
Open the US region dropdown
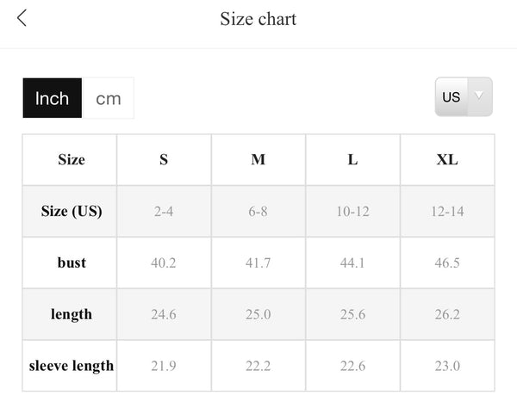[x=464, y=97]
